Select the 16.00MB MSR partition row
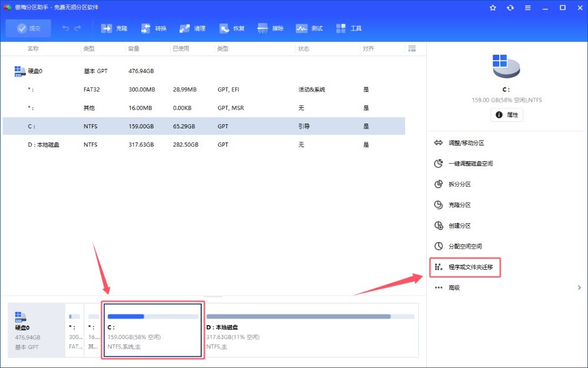Viewport: 588px width, 368px height. point(204,108)
